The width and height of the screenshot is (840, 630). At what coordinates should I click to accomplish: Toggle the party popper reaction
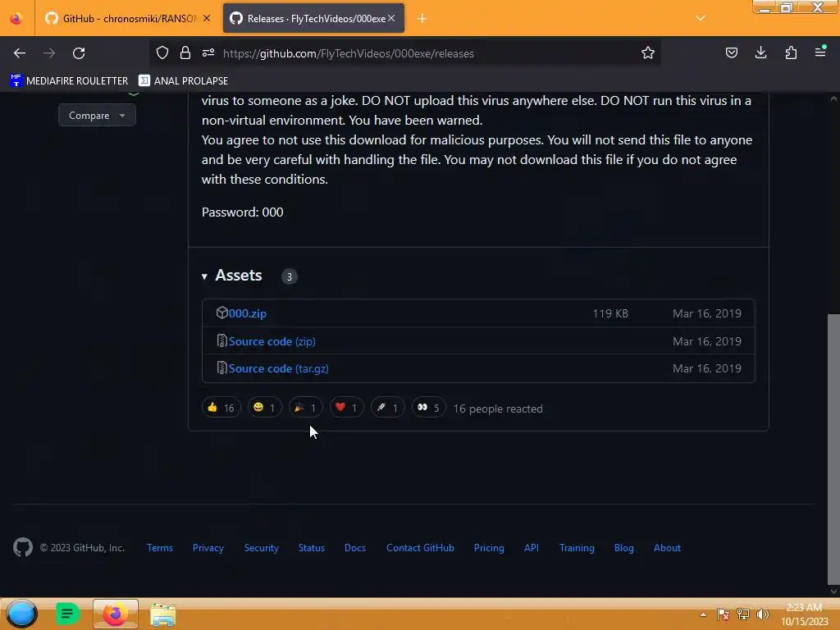(x=305, y=408)
